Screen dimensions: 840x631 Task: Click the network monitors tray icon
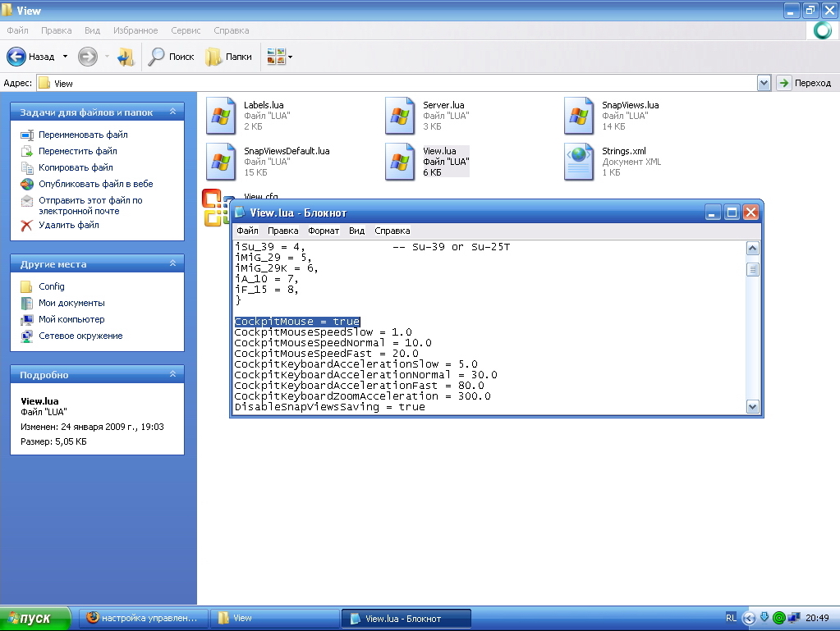pos(794,618)
